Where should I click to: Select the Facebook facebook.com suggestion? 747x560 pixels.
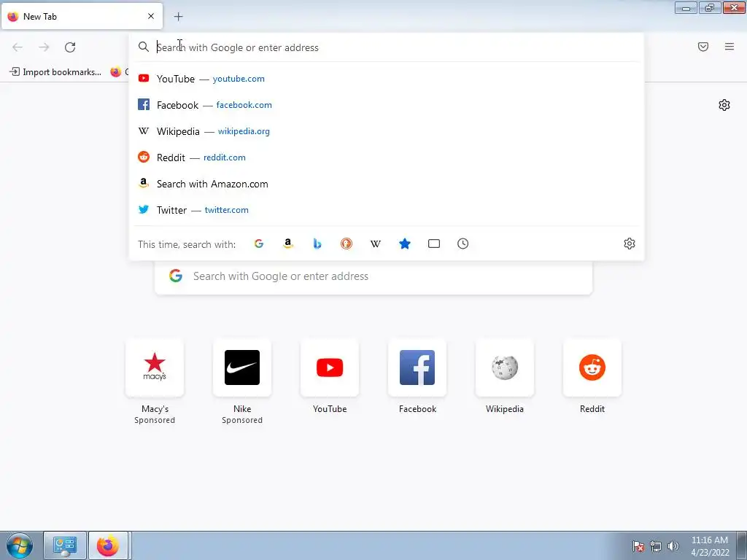pos(387,105)
